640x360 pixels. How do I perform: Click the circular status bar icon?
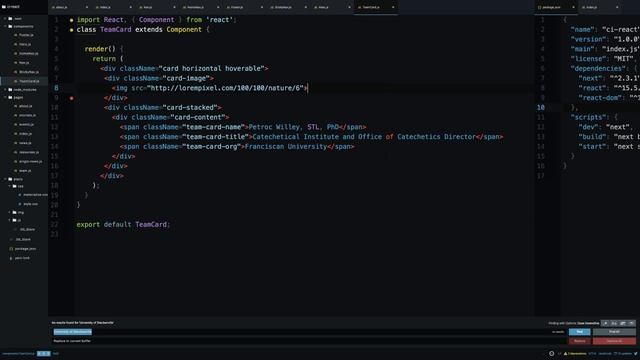(x=551, y=353)
